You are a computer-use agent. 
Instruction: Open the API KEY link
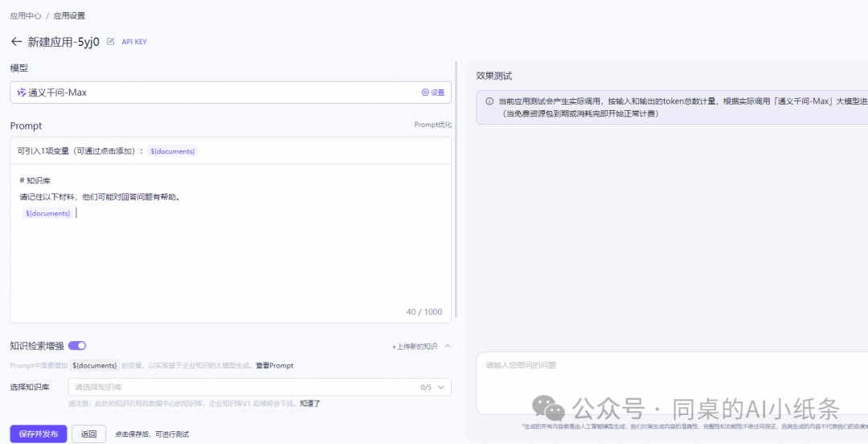(x=134, y=42)
